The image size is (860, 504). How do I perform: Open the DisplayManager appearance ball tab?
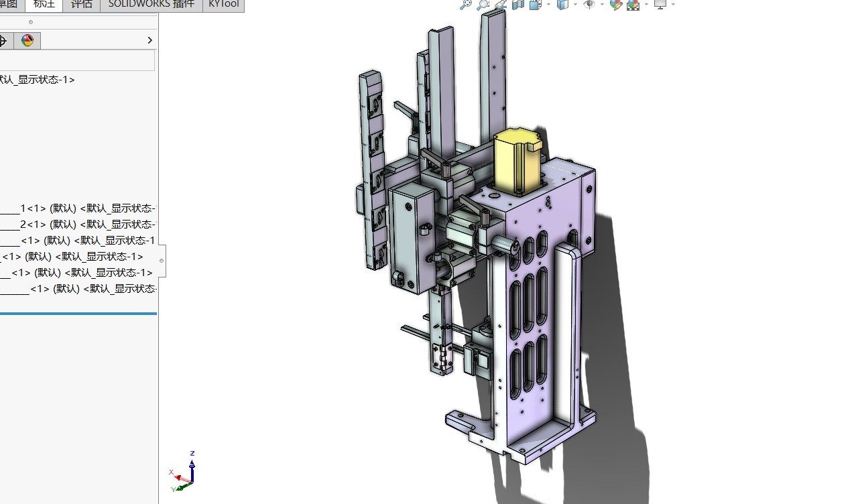click(x=27, y=41)
